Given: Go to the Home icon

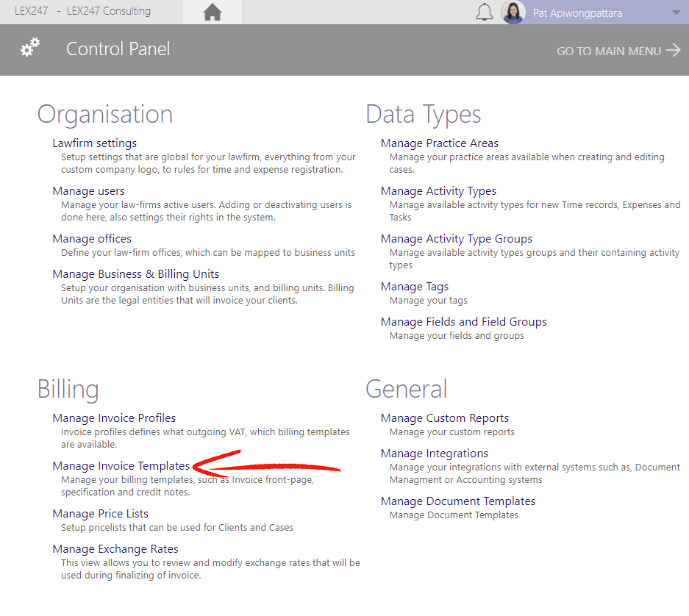Looking at the screenshot, I should [213, 12].
